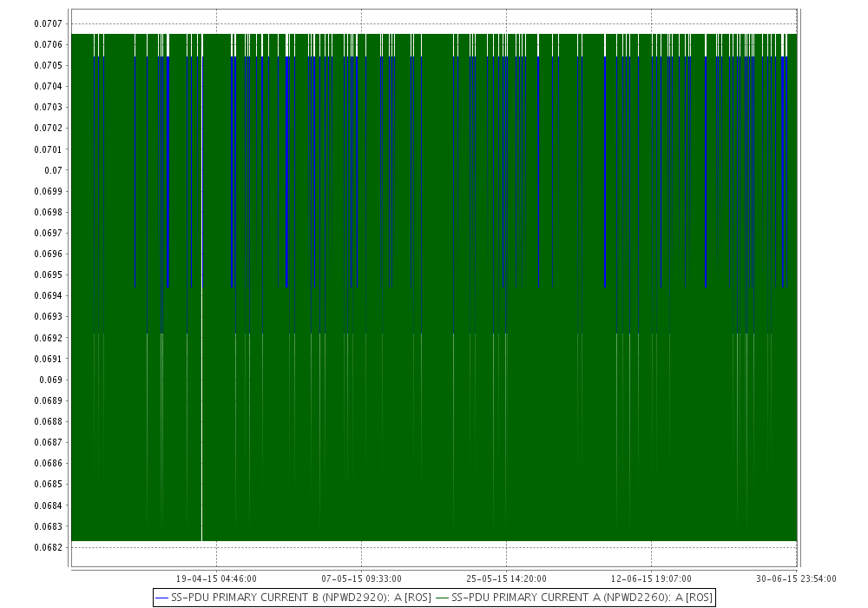Click x-axis label 25-05-15 14:20:00
The width and height of the screenshot is (868, 608).
coord(507,578)
